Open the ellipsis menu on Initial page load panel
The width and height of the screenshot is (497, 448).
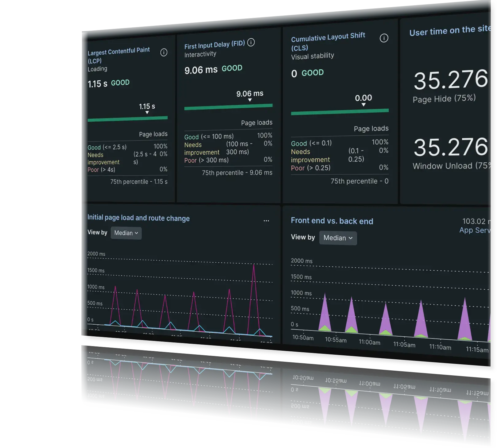[266, 221]
